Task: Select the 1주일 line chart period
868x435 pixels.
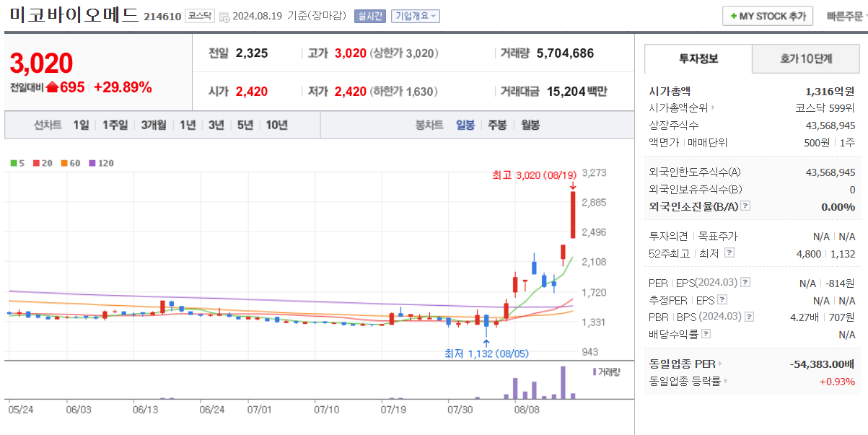Action: 115,125
